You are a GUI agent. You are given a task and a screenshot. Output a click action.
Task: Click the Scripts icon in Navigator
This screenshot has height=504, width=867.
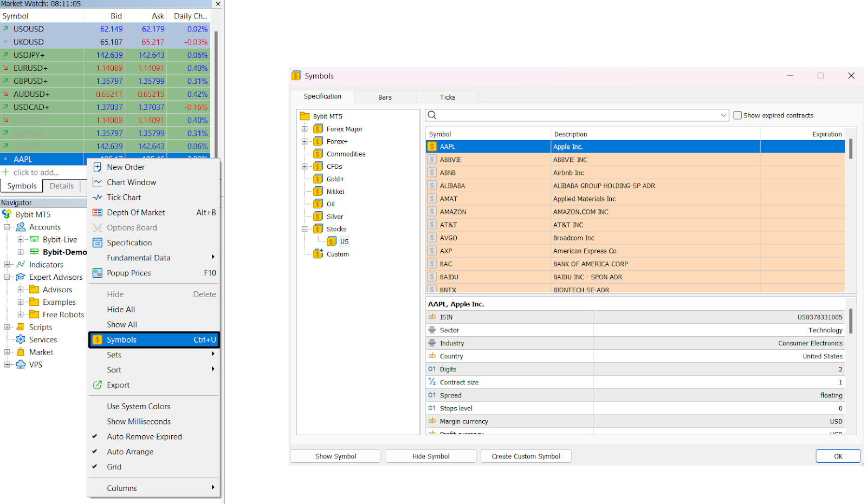pos(21,327)
